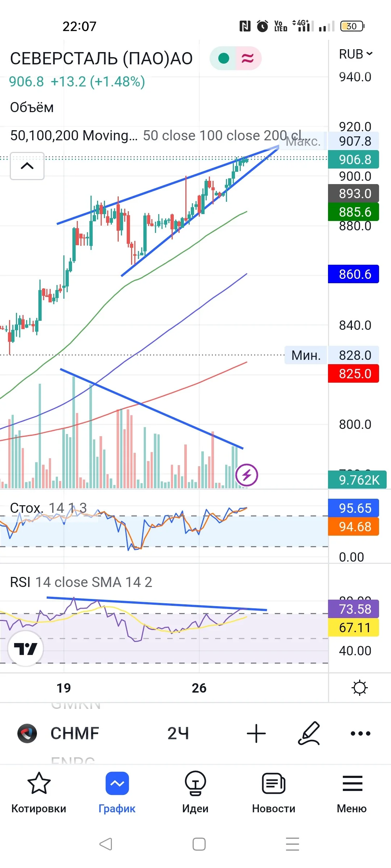The height and width of the screenshot is (868, 391).
Task: Open the RUB currency dropdown
Action: pyautogui.click(x=356, y=54)
